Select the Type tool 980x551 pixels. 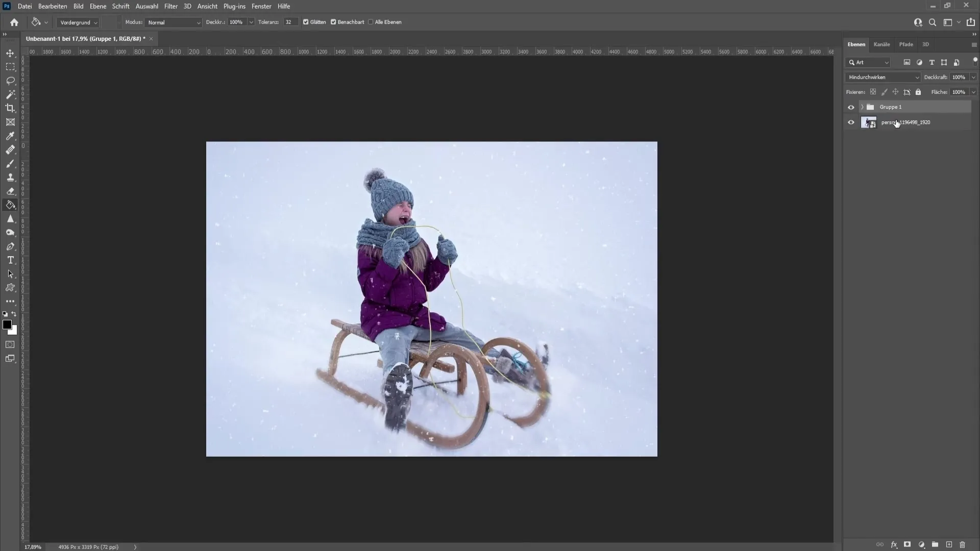click(10, 260)
